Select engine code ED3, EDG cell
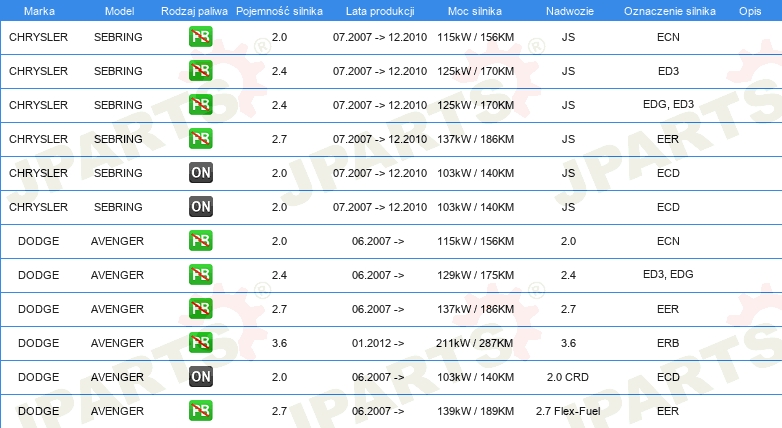The width and height of the screenshot is (782, 428). pyautogui.click(x=668, y=274)
